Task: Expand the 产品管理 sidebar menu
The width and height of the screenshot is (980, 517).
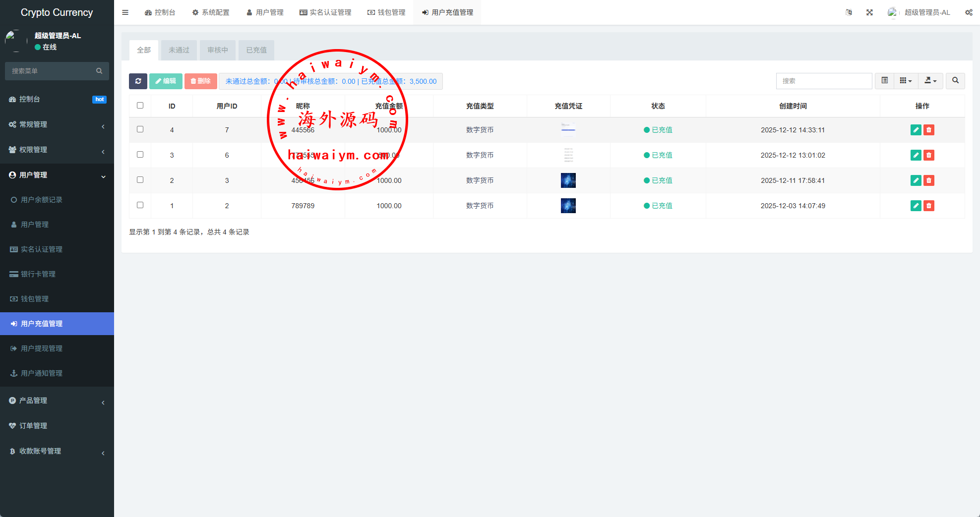Action: pyautogui.click(x=57, y=401)
